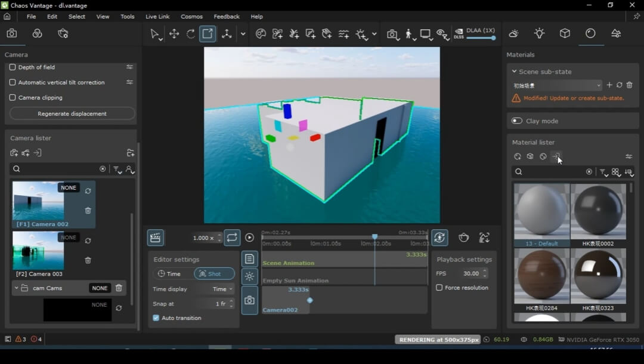Open the Live Link menu
Image resolution: width=644 pixels, height=364 pixels.
[157, 17]
